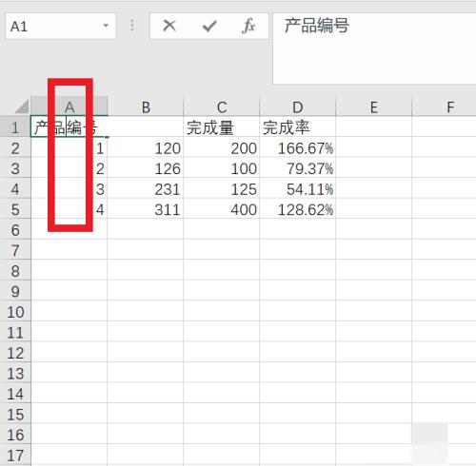Click cell with value 200

[222, 147]
